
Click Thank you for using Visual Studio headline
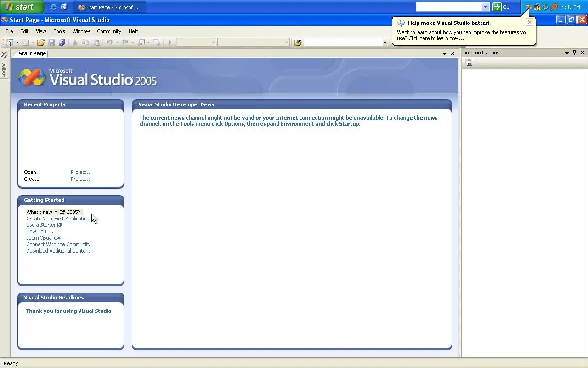pyautogui.click(x=68, y=311)
